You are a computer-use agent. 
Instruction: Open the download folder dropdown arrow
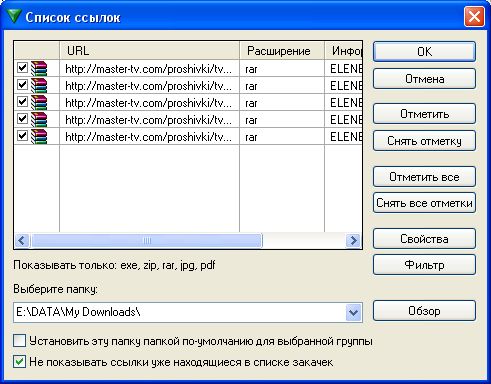[353, 312]
